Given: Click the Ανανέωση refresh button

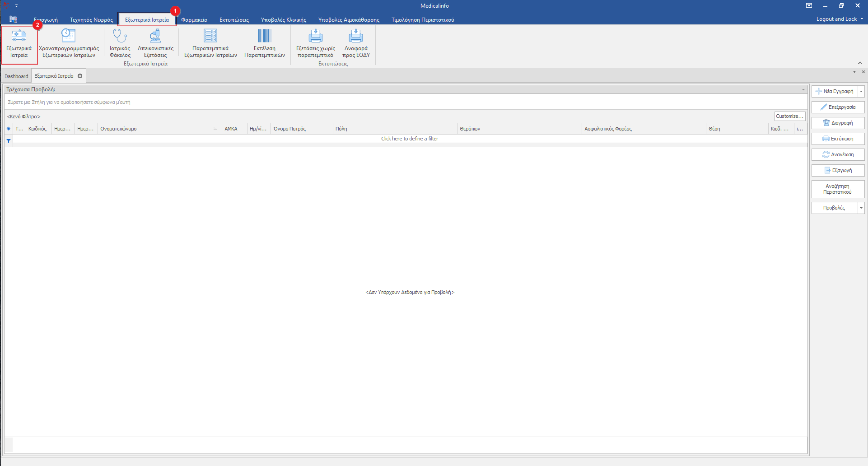Looking at the screenshot, I should [x=838, y=154].
